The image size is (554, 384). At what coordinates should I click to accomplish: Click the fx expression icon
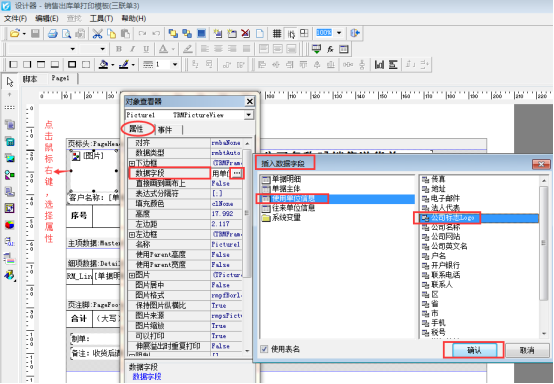click(330, 49)
